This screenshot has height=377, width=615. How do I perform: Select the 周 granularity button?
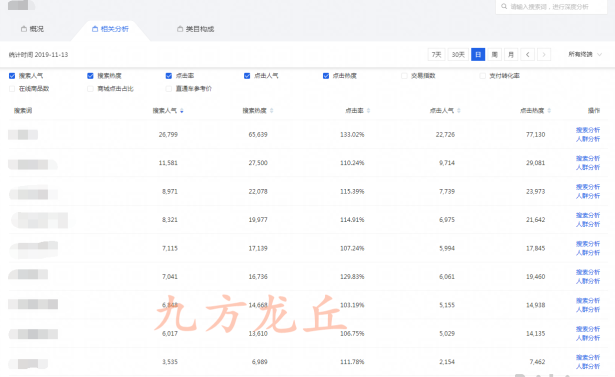click(495, 55)
